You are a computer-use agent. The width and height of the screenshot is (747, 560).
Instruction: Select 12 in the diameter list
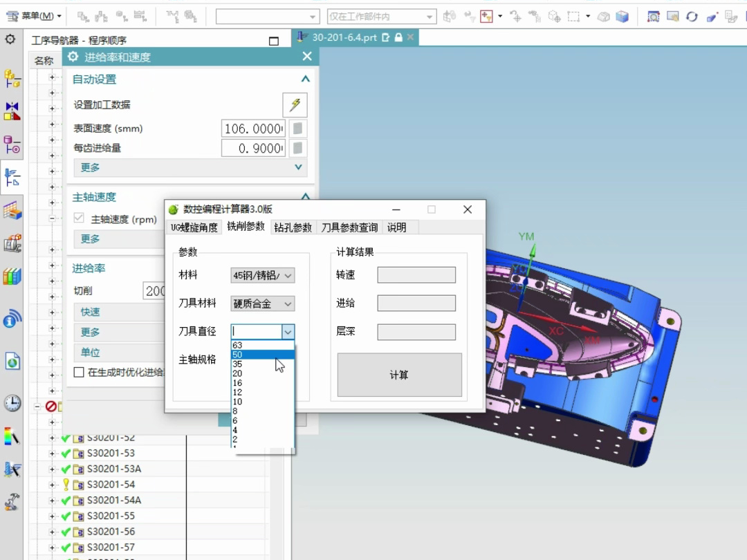263,393
